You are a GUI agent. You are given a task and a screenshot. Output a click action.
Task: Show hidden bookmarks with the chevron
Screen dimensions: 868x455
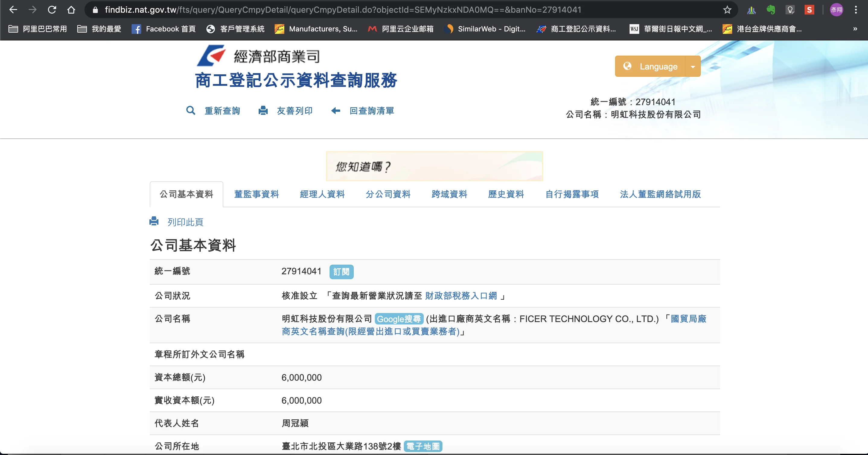(x=855, y=29)
